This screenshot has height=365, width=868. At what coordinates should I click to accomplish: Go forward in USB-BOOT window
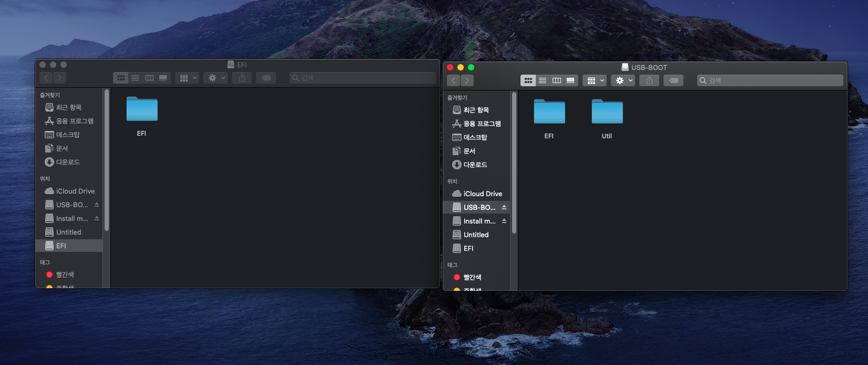tap(467, 80)
